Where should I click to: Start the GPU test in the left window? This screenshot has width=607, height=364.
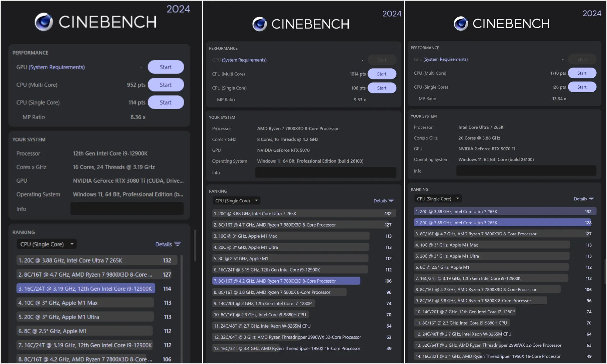coord(166,67)
